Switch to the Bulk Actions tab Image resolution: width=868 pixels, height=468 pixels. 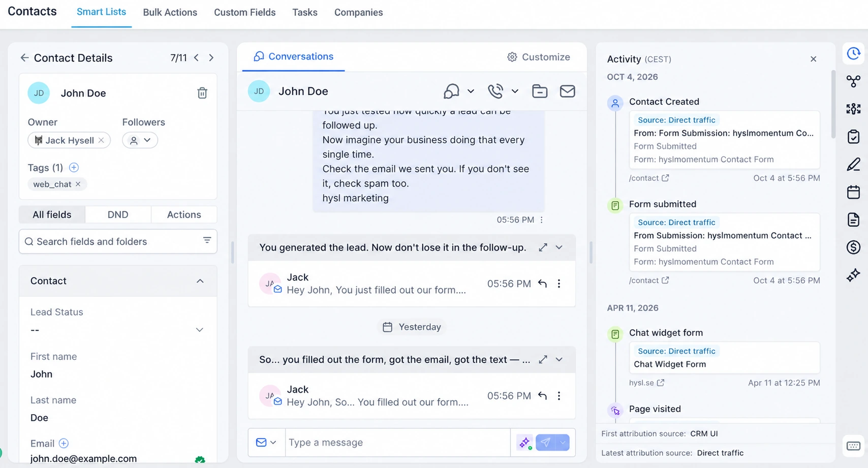coord(170,13)
